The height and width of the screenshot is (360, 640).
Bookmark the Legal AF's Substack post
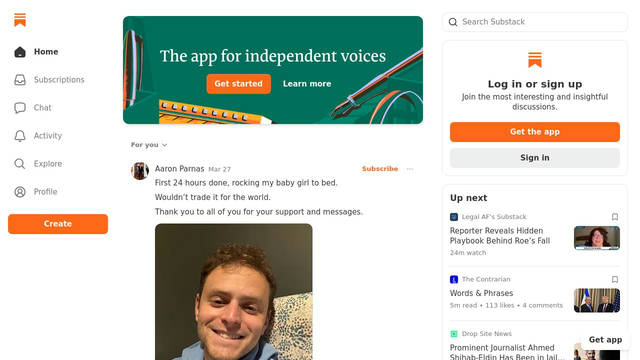coord(615,217)
